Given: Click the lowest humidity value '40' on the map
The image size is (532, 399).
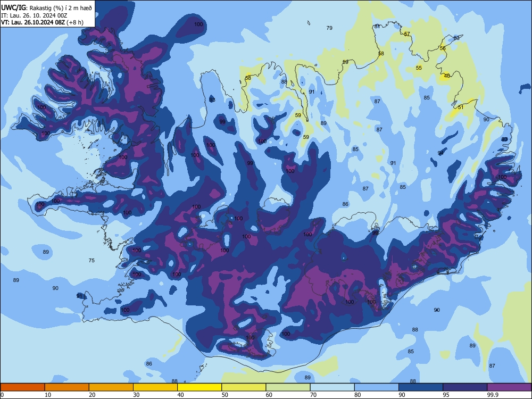Looking at the screenshot, I should tap(447, 76).
